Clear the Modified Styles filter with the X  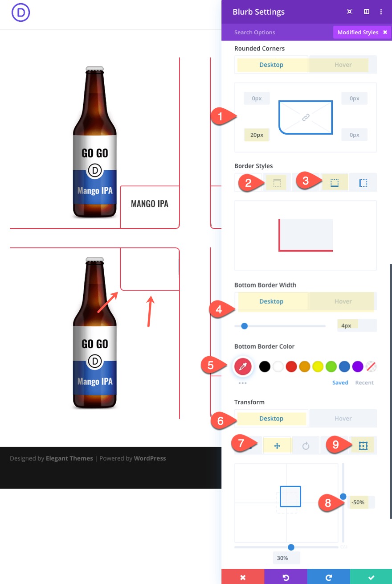click(x=385, y=32)
